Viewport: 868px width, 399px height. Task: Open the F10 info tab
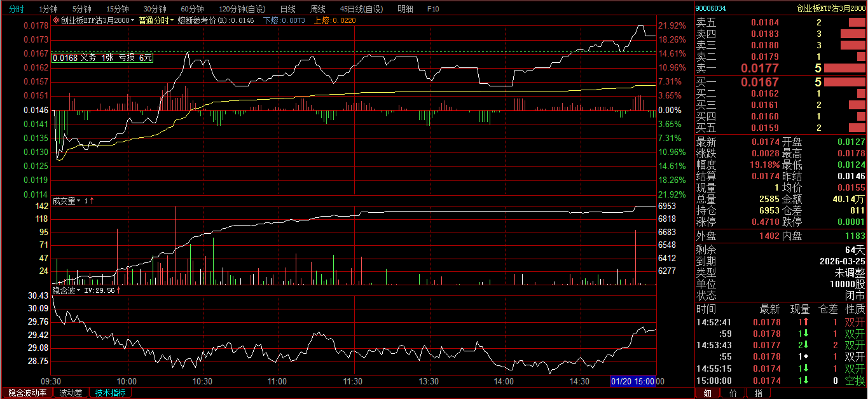(x=433, y=9)
